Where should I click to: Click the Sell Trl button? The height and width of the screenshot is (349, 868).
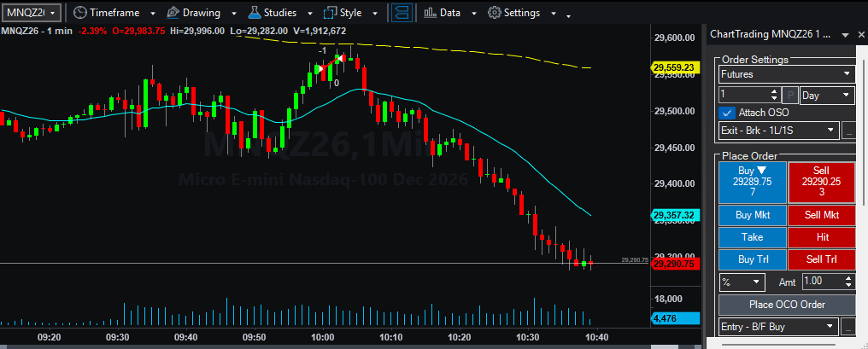pyautogui.click(x=822, y=259)
